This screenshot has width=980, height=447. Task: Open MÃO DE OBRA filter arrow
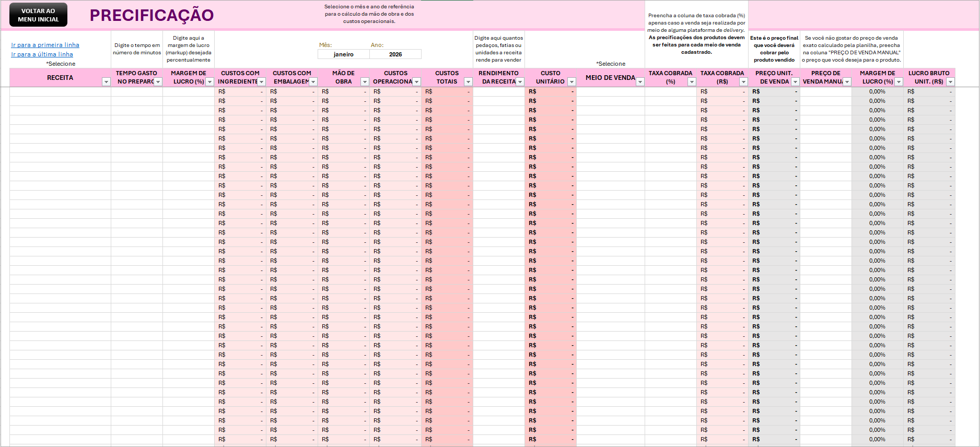click(365, 82)
